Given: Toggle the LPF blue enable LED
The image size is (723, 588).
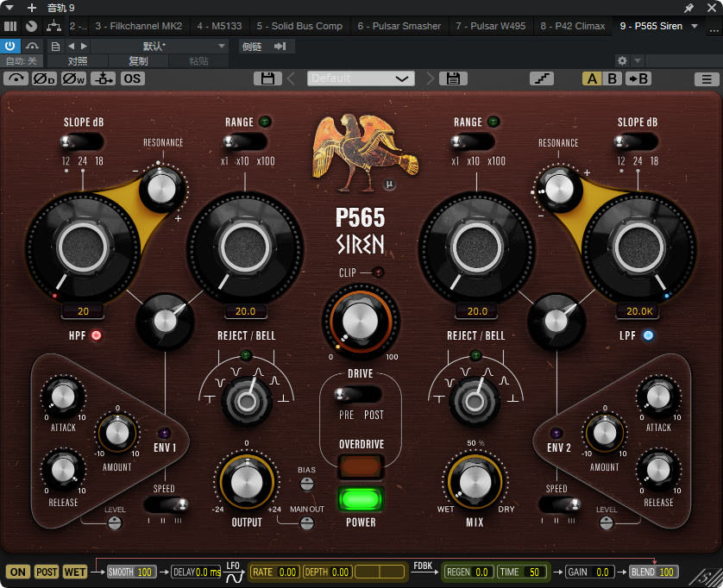Looking at the screenshot, I should pyautogui.click(x=648, y=335).
